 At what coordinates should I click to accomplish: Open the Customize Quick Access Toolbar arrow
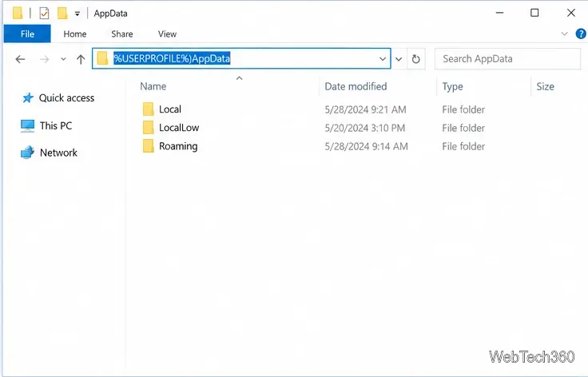pyautogui.click(x=77, y=14)
